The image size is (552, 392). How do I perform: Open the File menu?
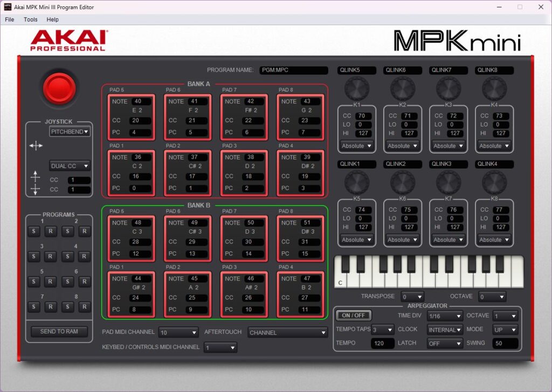pos(10,19)
